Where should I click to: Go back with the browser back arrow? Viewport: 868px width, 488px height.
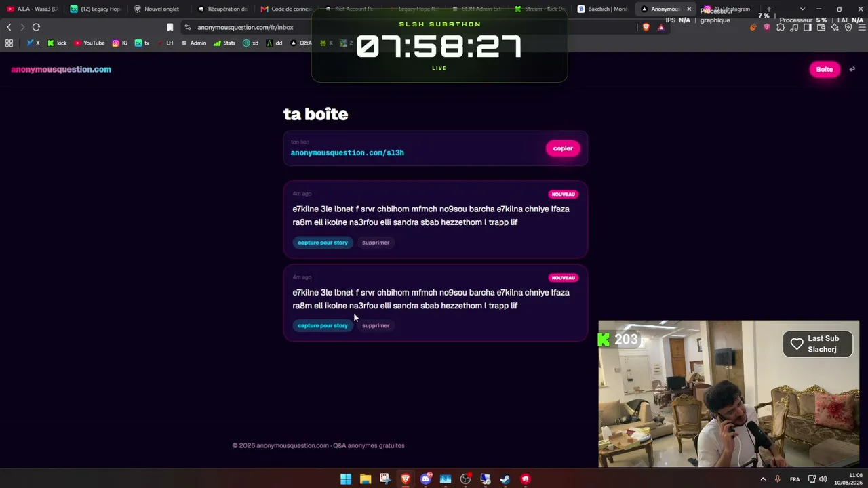(x=9, y=27)
